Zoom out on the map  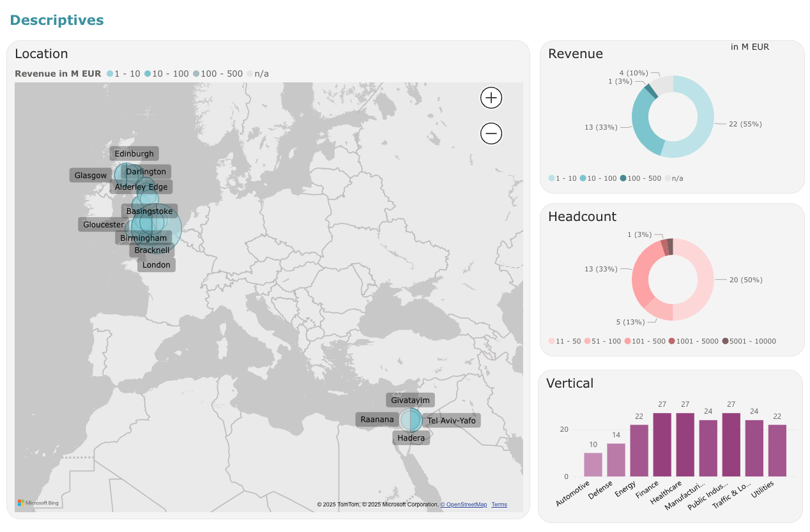(x=491, y=133)
